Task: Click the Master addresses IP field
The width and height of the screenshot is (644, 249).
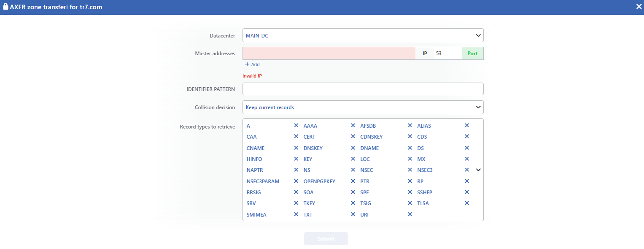Action: pyautogui.click(x=329, y=54)
